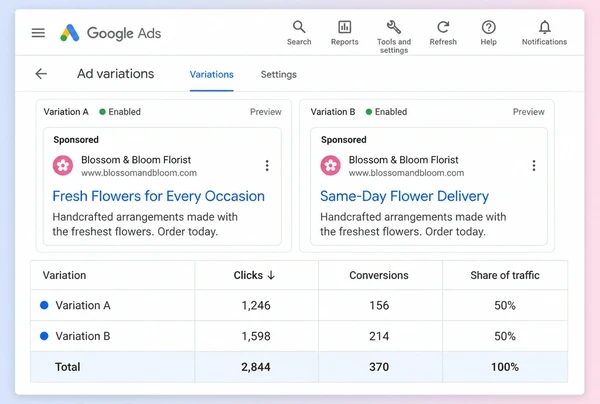This screenshot has height=404, width=600.
Task: Open Tools and settings wrench icon
Action: point(394,27)
